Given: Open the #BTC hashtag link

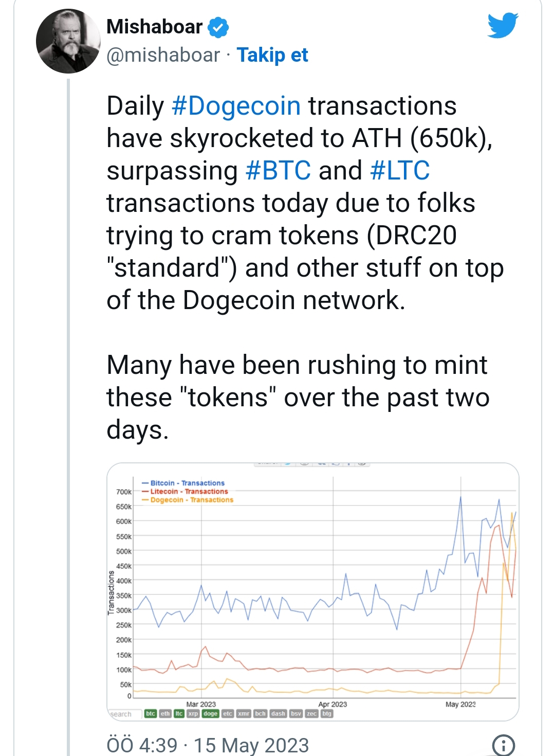Looking at the screenshot, I should [x=278, y=171].
